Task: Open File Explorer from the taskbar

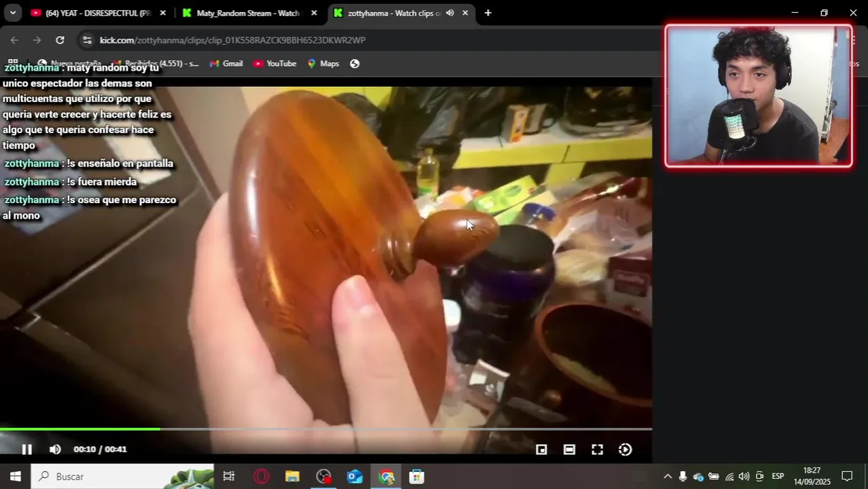Action: (x=292, y=476)
